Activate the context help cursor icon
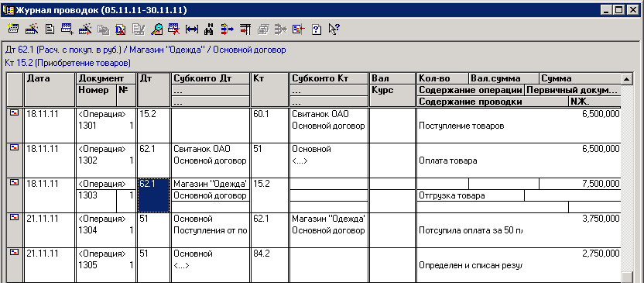The width and height of the screenshot is (644, 283). tap(334, 29)
